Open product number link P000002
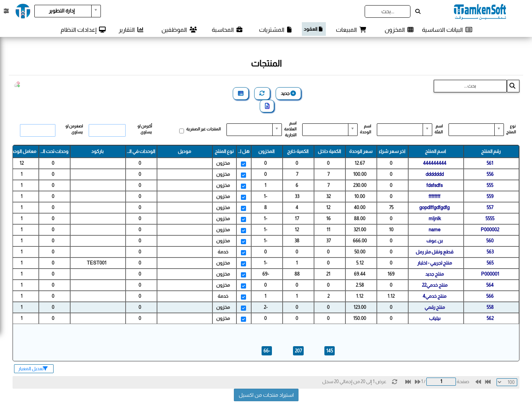532x416 pixels. [x=490, y=229]
